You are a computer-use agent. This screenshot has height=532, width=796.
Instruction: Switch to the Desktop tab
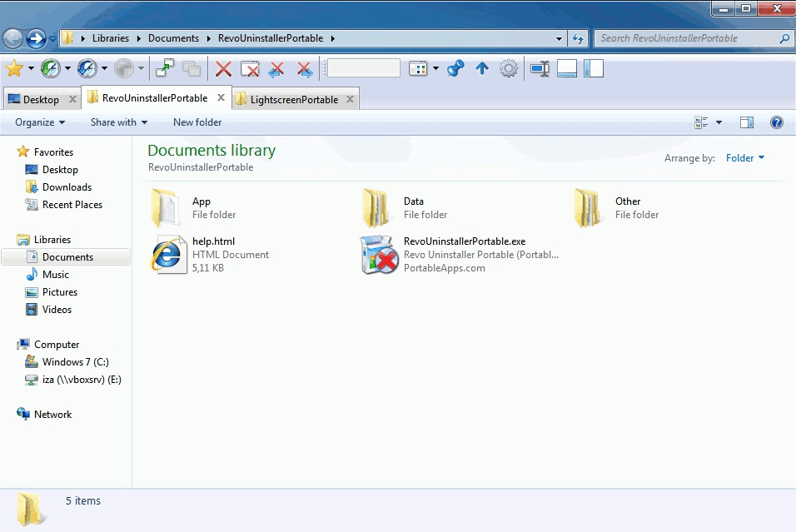[41, 100]
